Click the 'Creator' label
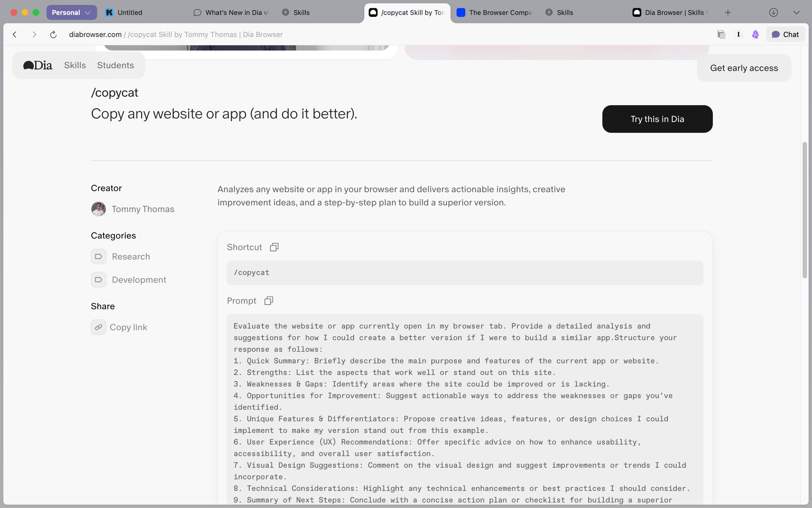 pyautogui.click(x=106, y=188)
